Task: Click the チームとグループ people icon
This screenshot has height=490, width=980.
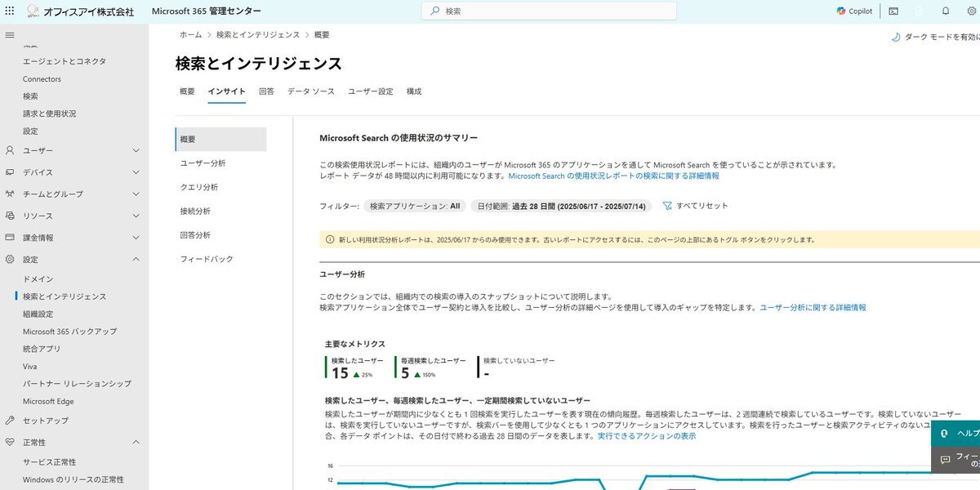Action: click(10, 194)
